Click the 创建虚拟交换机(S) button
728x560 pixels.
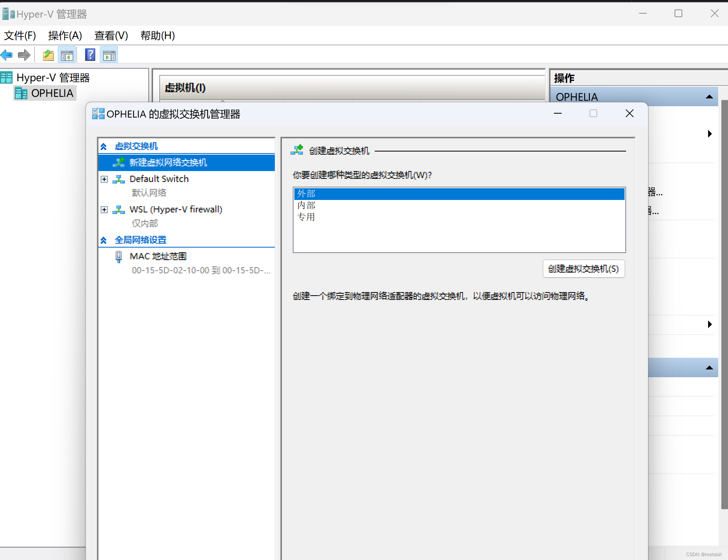[584, 269]
